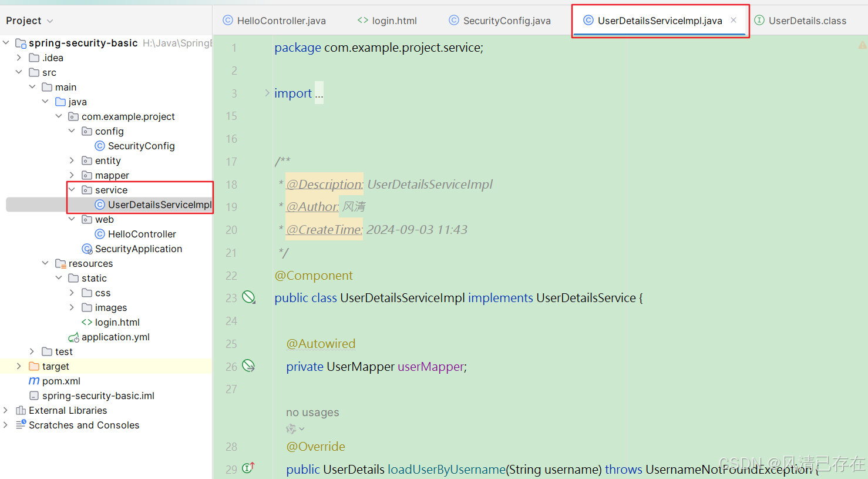
Task: Close the UserDetailsServiceImpl.java tab
Action: (x=734, y=20)
